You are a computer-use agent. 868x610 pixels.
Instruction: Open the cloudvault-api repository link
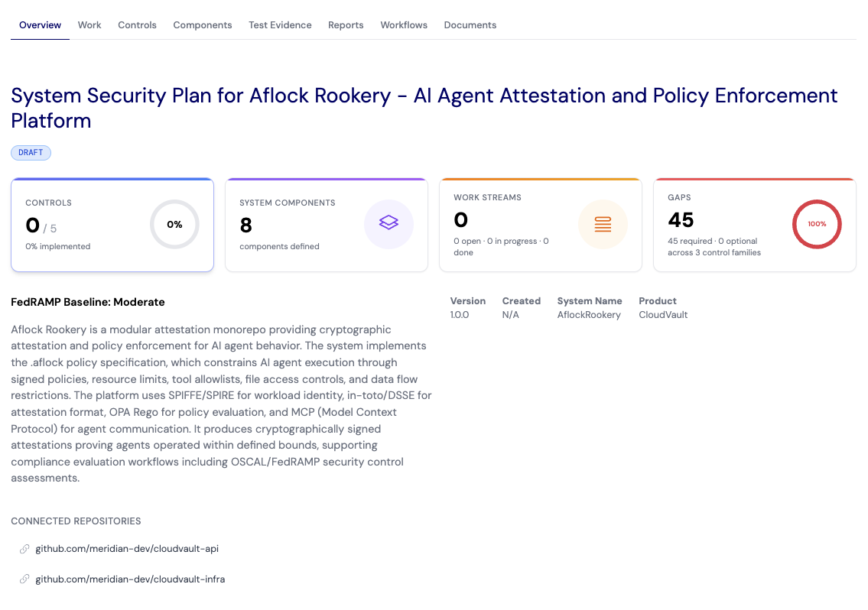coord(127,549)
